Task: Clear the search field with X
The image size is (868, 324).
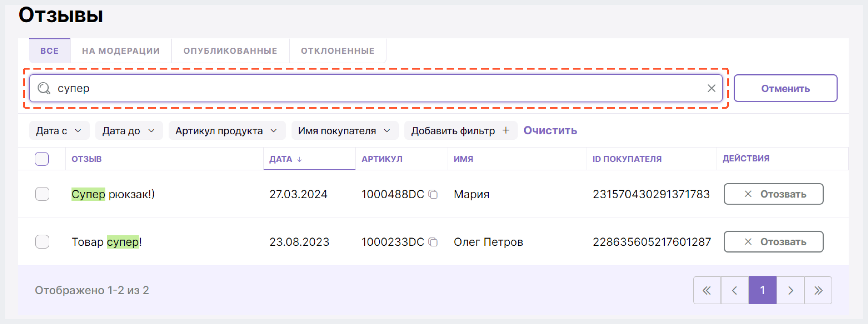Action: tap(711, 88)
